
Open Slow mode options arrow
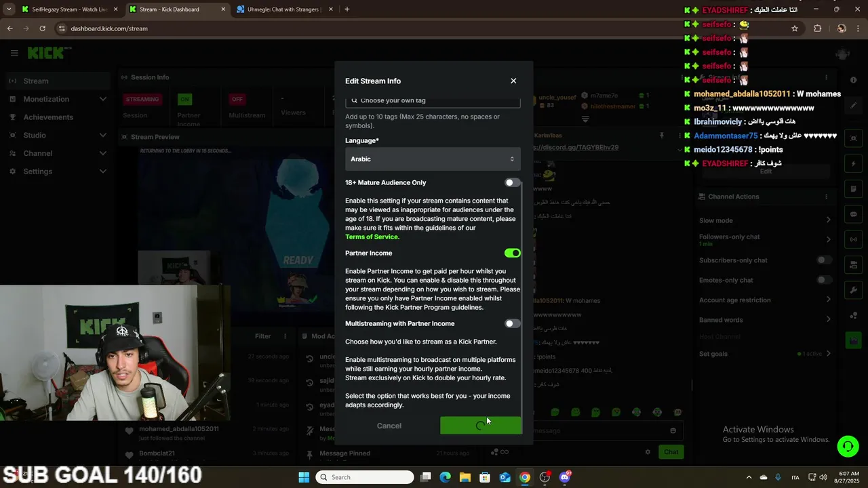pyautogui.click(x=828, y=220)
